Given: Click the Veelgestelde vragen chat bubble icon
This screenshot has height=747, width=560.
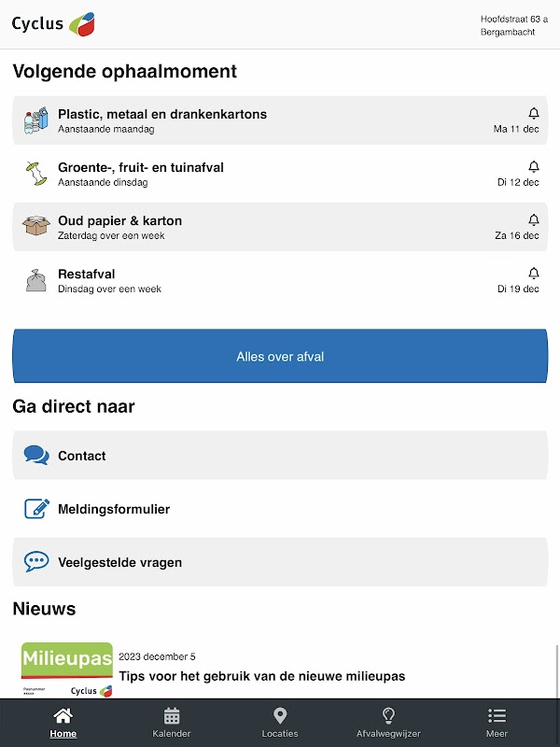Looking at the screenshot, I should click(36, 562).
